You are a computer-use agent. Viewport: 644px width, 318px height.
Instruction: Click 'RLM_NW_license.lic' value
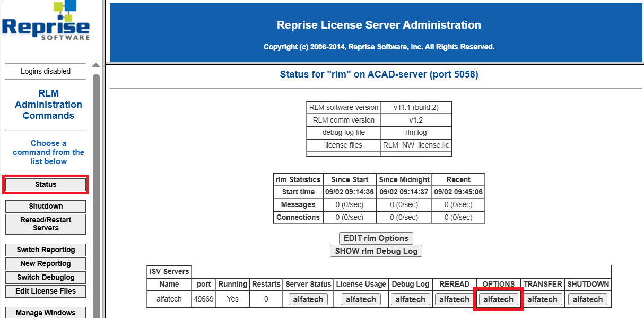(416, 145)
